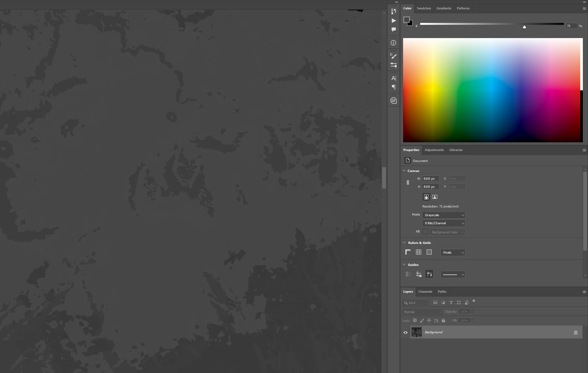Screen dimensions: 588x373
Task: Click the lock all icon
Action: tap(443, 320)
